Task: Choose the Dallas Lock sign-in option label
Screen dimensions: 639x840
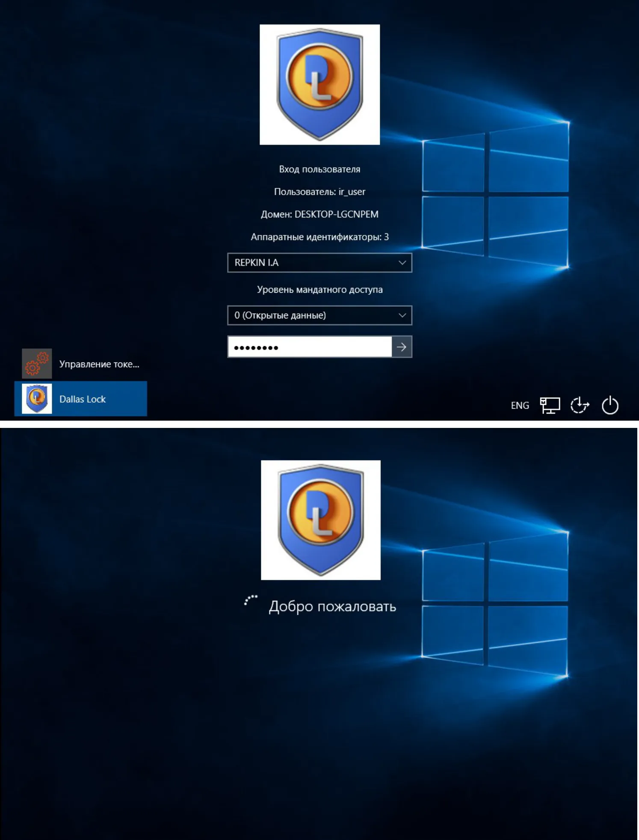Action: pos(83,399)
